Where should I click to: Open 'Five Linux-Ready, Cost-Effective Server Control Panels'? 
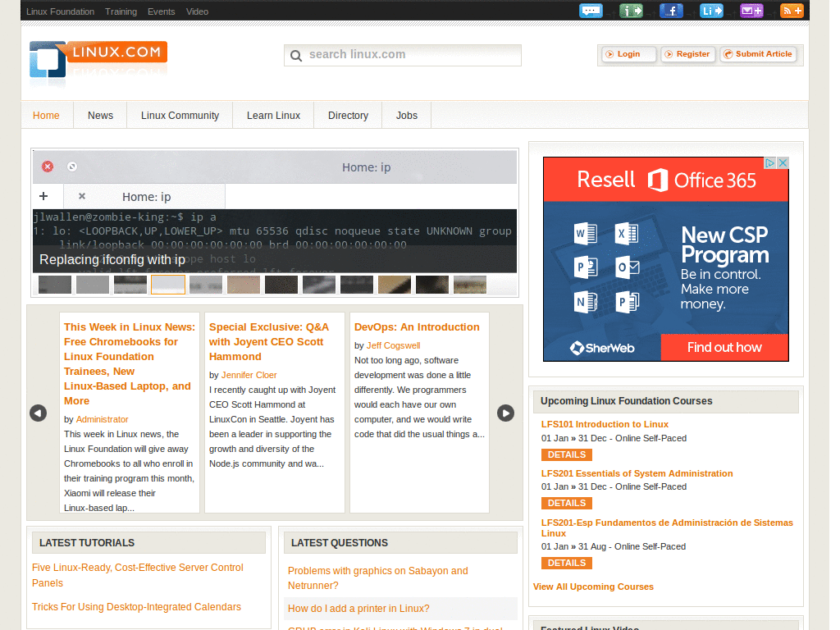138,575
